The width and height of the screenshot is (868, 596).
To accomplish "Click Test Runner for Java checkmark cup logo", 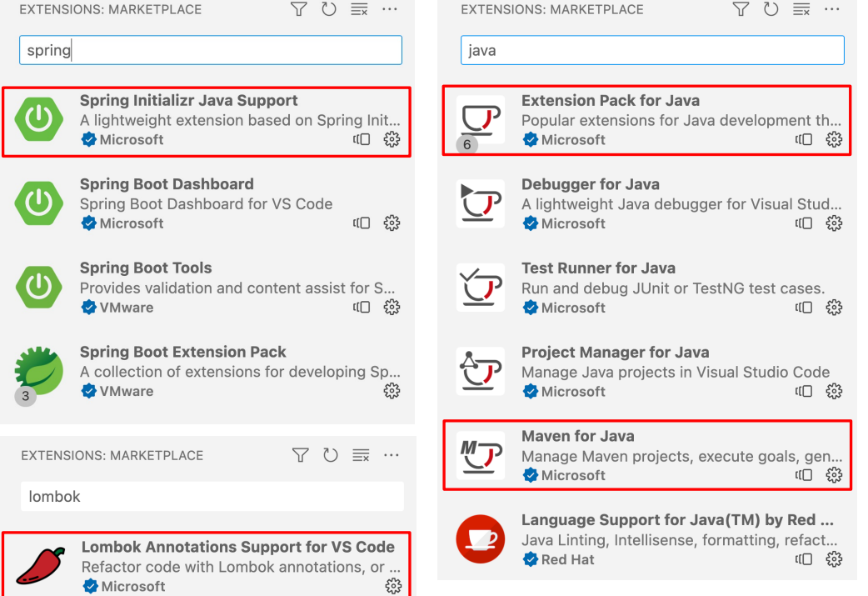I will click(x=481, y=288).
